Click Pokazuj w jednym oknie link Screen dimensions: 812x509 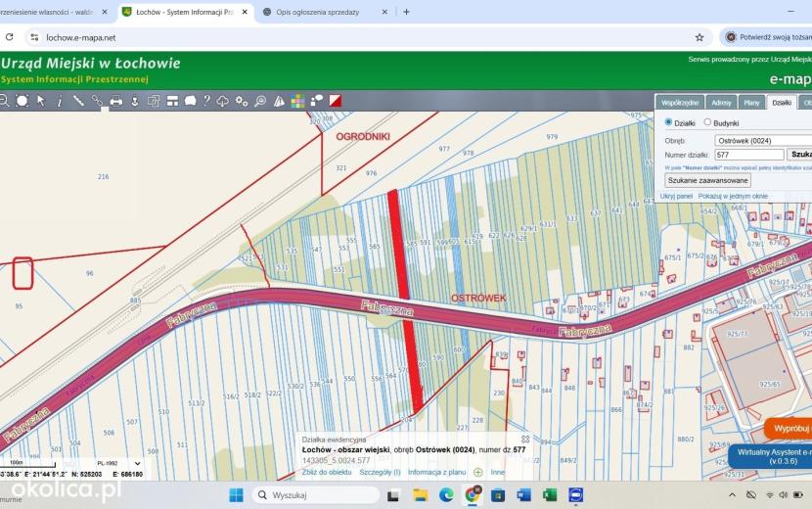coord(733,196)
